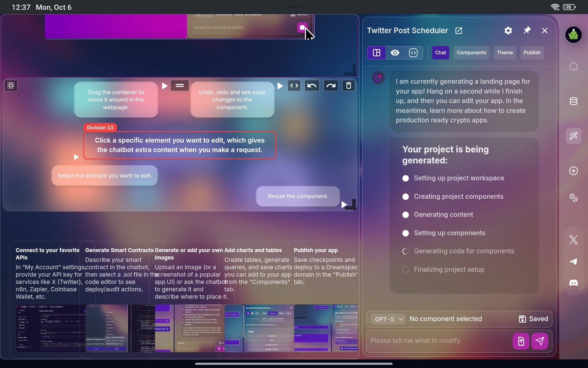Screen dimensions: 588x368
Task: Toggle the eye preview mode
Action: [x=395, y=53]
